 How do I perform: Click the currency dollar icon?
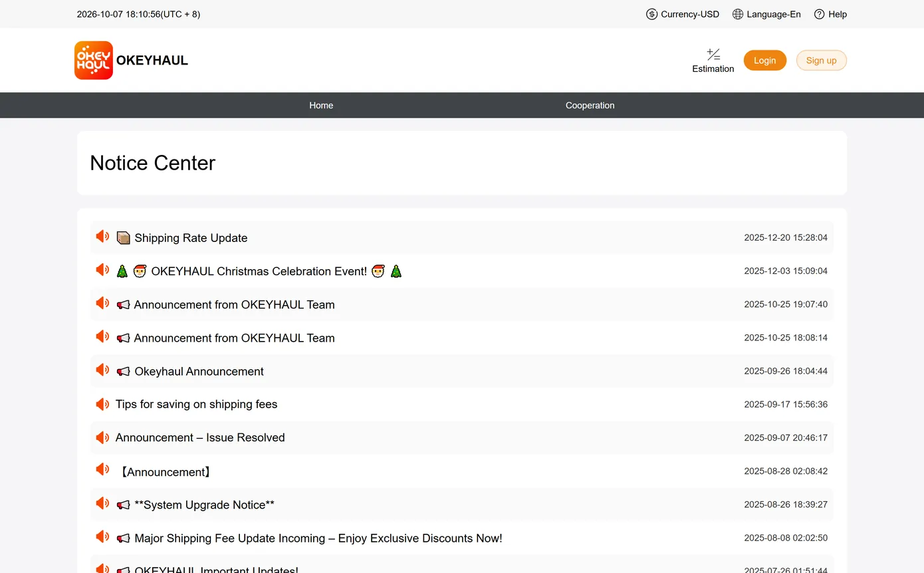tap(652, 14)
